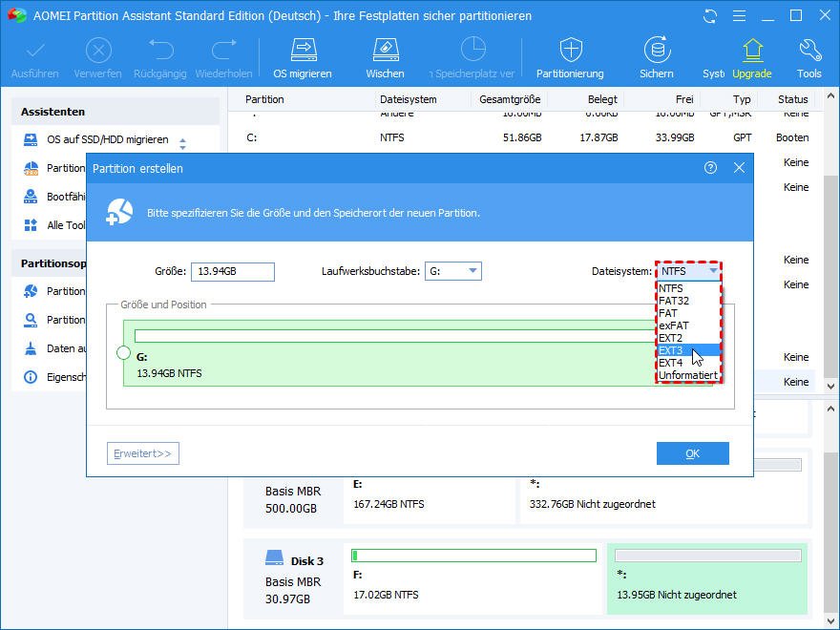Image resolution: width=840 pixels, height=630 pixels.
Task: Click the Erweitert>> button
Action: coord(143,453)
